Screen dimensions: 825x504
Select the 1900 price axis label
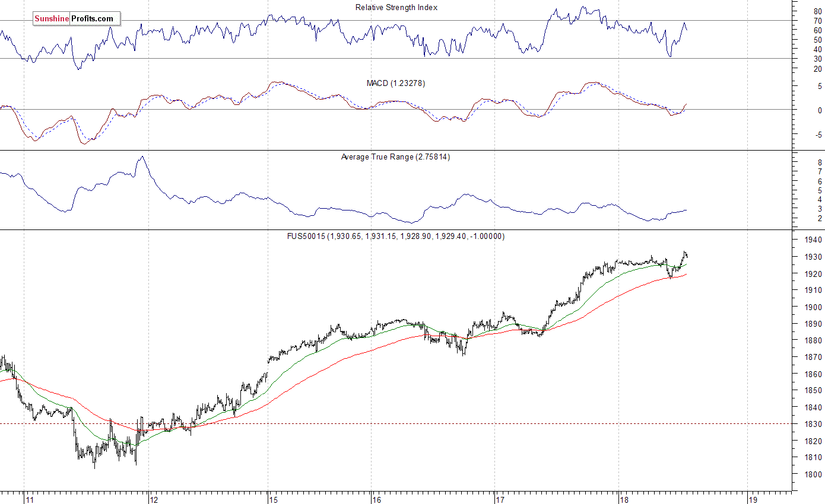coord(812,307)
